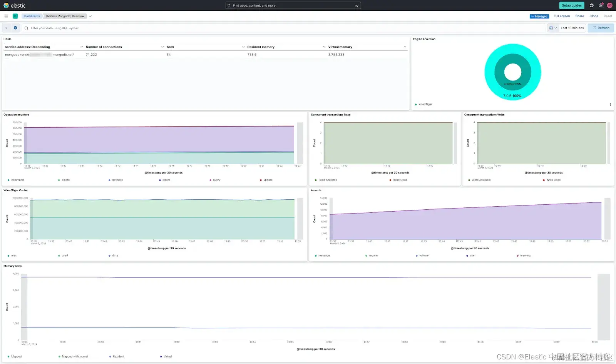Focus the KQL filter query field
The height and width of the screenshot is (364, 616).
click(x=284, y=28)
